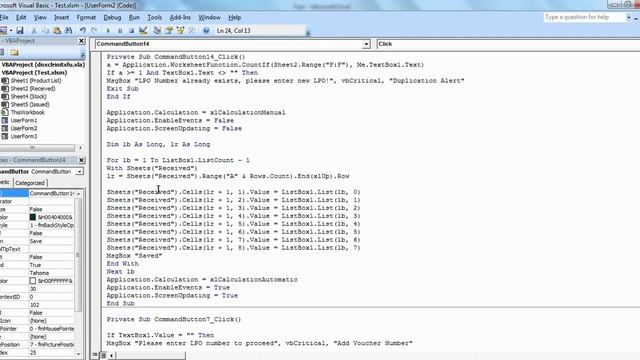The width and height of the screenshot is (640, 360).
Task: Click the blue Help question icon
Action: tap(206, 31)
